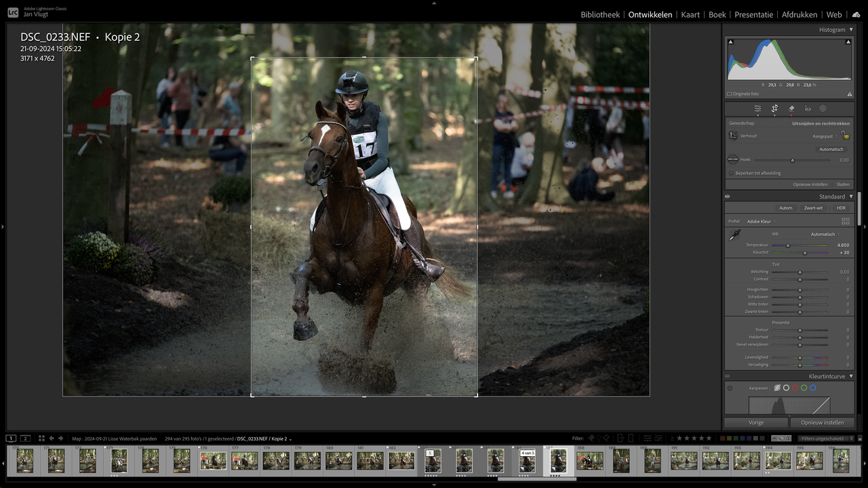
Task: Click Automatisch straighten button
Action: point(831,149)
